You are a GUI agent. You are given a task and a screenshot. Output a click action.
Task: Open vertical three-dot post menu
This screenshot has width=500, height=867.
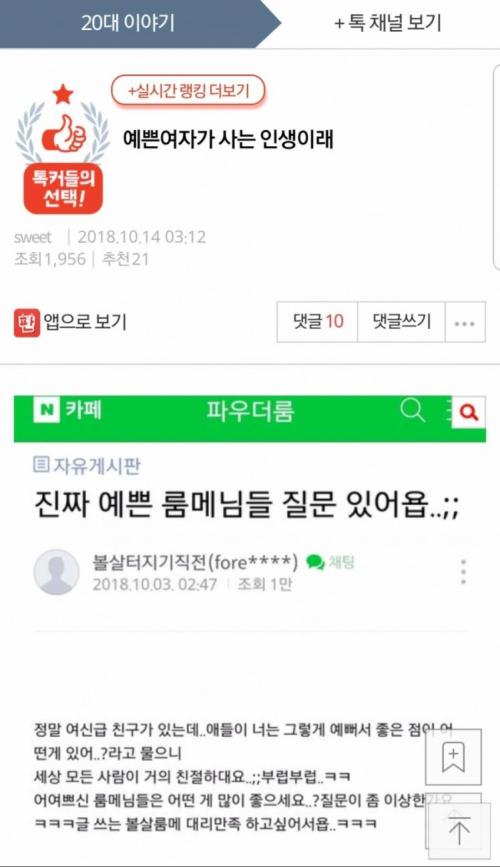463,572
